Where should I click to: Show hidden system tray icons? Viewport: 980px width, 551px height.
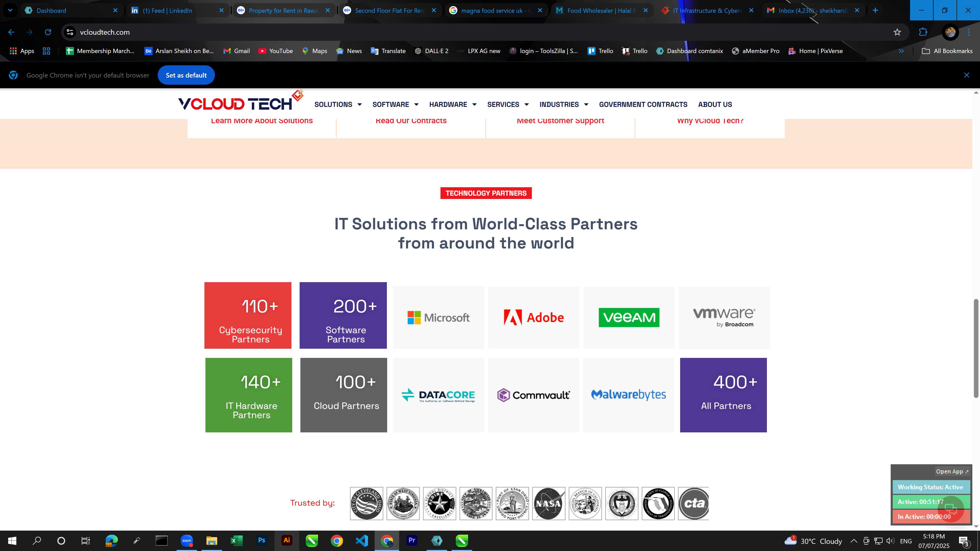854,541
